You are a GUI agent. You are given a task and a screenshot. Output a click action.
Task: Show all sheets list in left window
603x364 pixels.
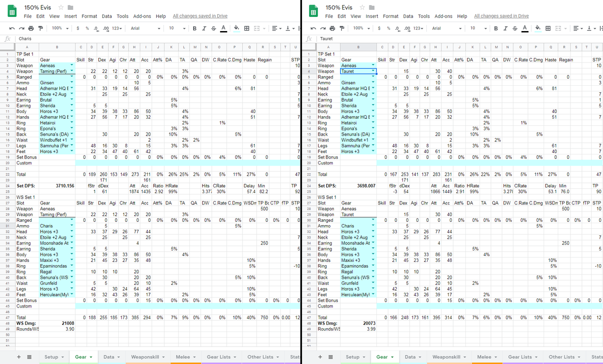coord(29,357)
